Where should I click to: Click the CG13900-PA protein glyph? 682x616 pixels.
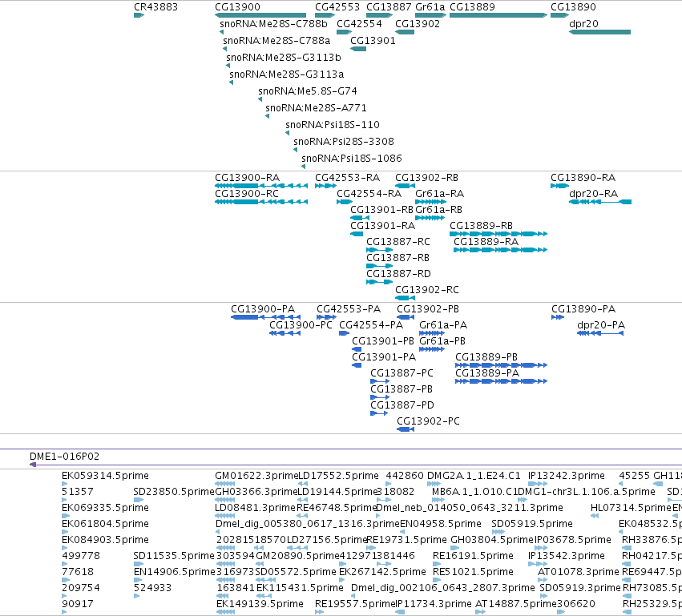point(265,317)
